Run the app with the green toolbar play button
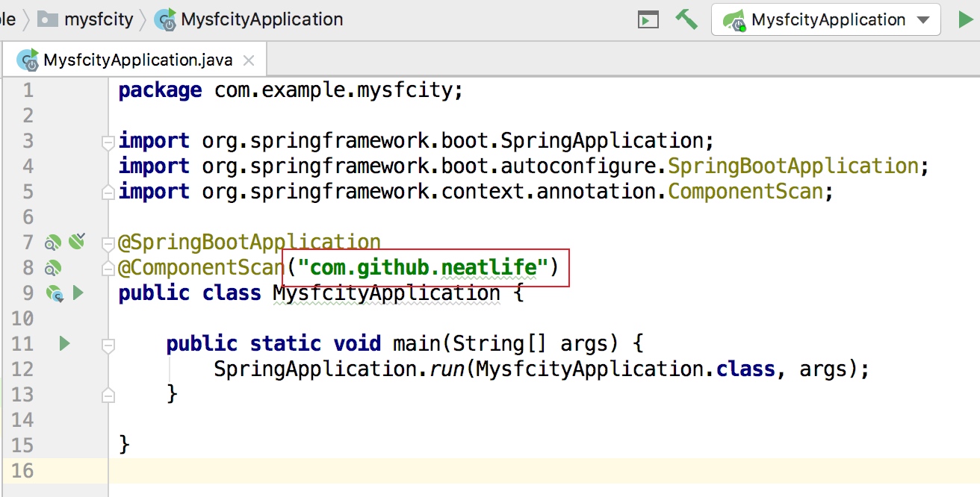 [966, 19]
